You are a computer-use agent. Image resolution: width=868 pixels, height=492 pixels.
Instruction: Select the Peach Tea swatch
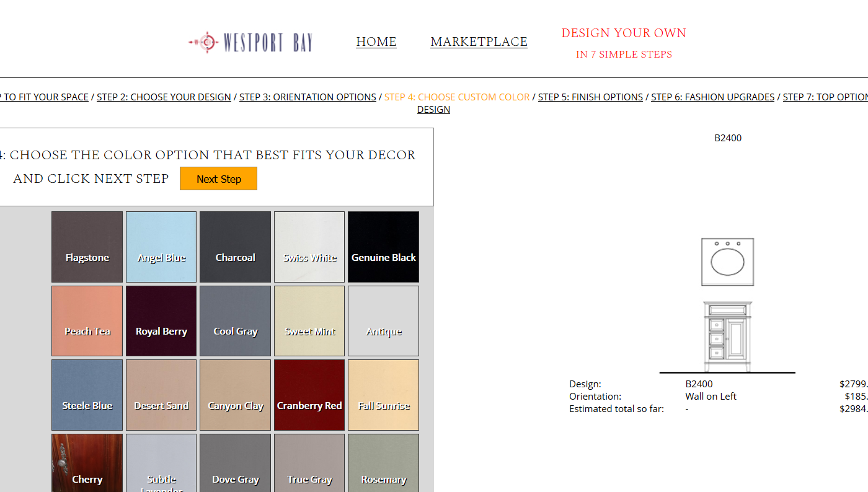pyautogui.click(x=87, y=320)
